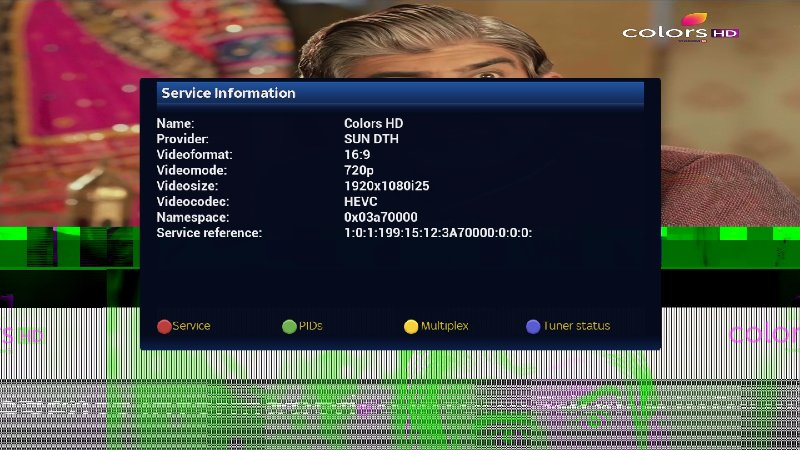The height and width of the screenshot is (450, 800).
Task: Select the '1920x1080i25' videosize value
Action: (387, 186)
